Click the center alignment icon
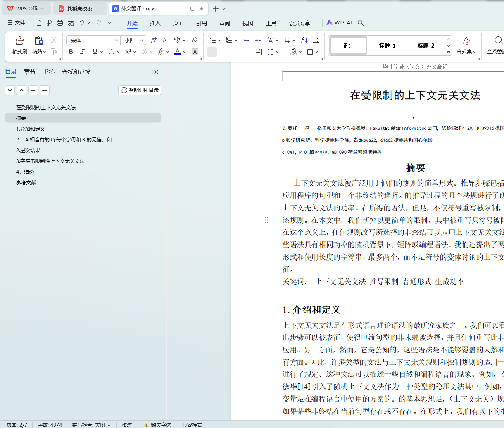504x428 pixels. click(x=223, y=52)
